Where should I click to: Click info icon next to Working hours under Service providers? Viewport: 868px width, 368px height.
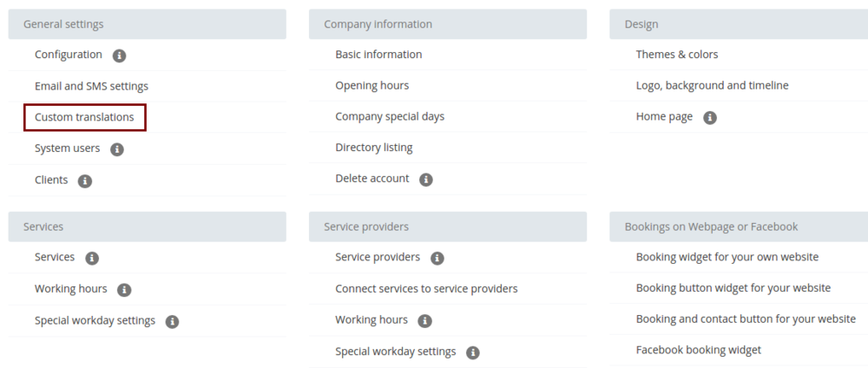[x=424, y=320]
